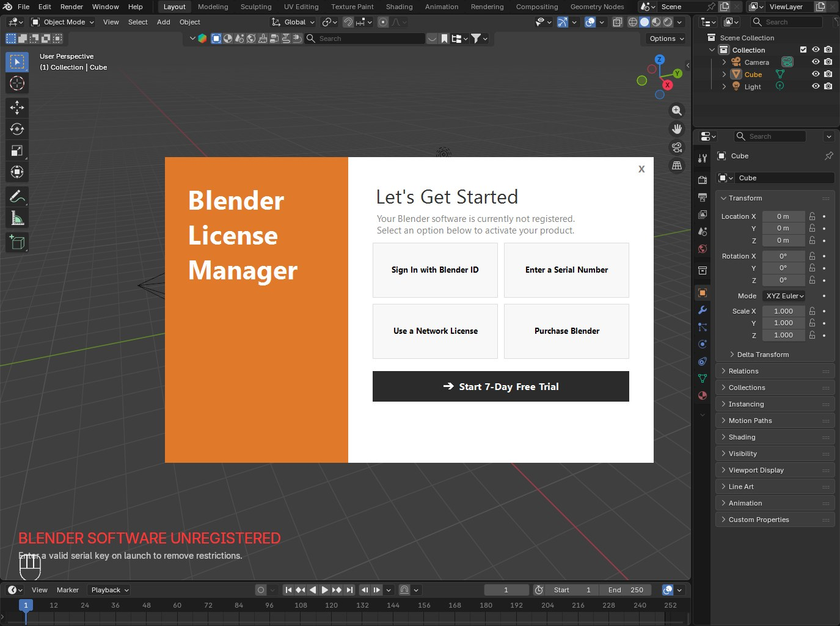Hide the Camera in viewport
Image resolution: width=840 pixels, height=626 pixels.
point(816,62)
